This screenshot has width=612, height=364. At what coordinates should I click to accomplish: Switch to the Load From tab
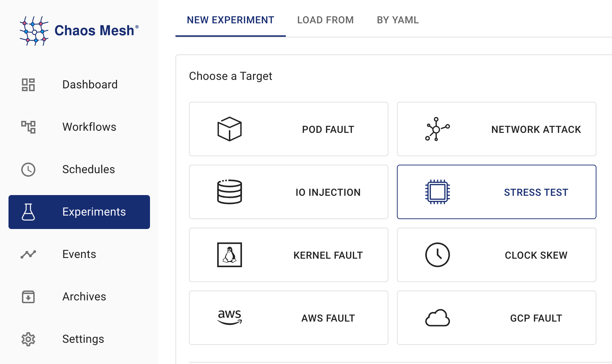[325, 20]
